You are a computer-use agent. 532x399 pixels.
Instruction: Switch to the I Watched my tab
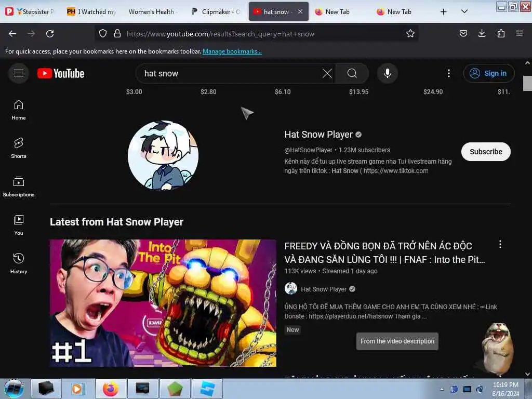coord(91,12)
